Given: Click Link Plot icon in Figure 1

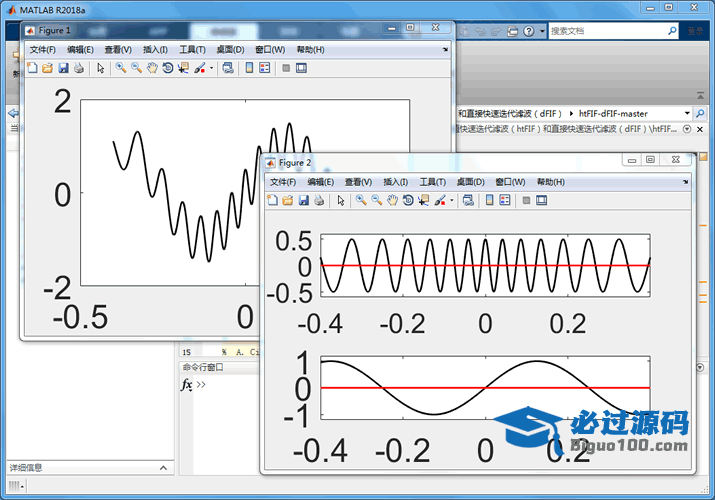Looking at the screenshot, I should coord(228,68).
